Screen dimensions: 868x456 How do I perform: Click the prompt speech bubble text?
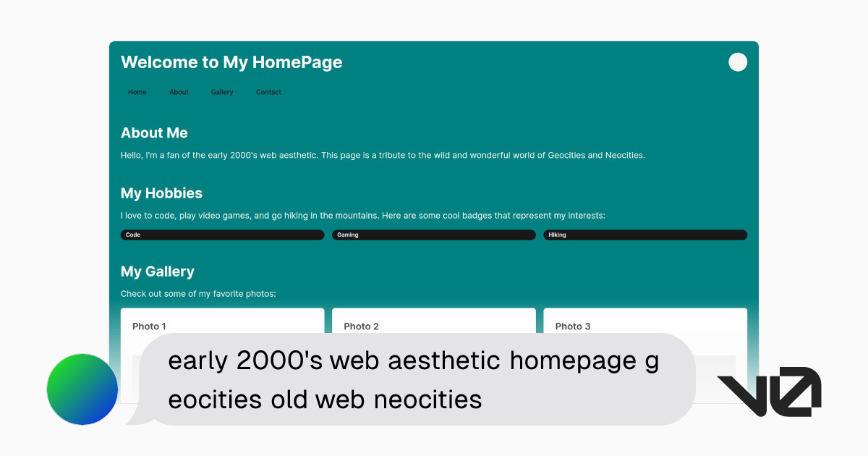[x=412, y=379]
